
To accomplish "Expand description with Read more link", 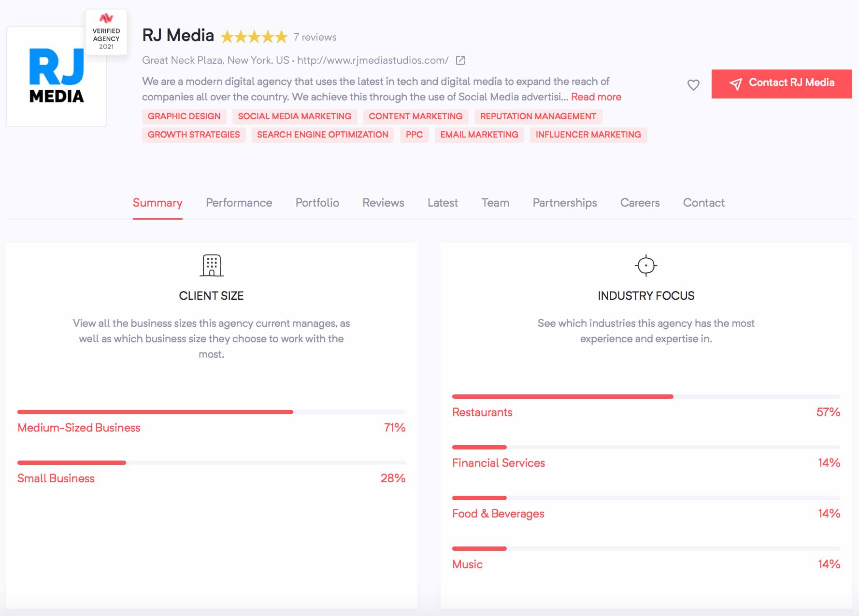I will point(596,97).
